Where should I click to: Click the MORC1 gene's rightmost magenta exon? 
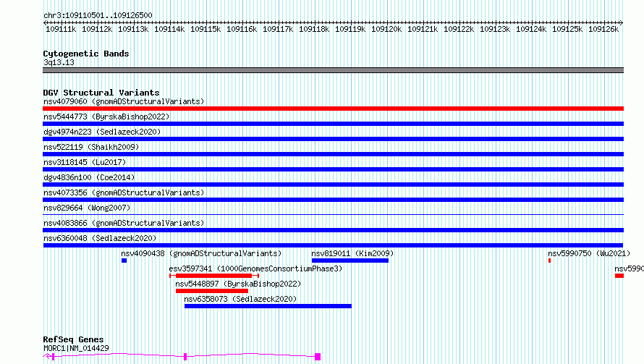click(318, 357)
